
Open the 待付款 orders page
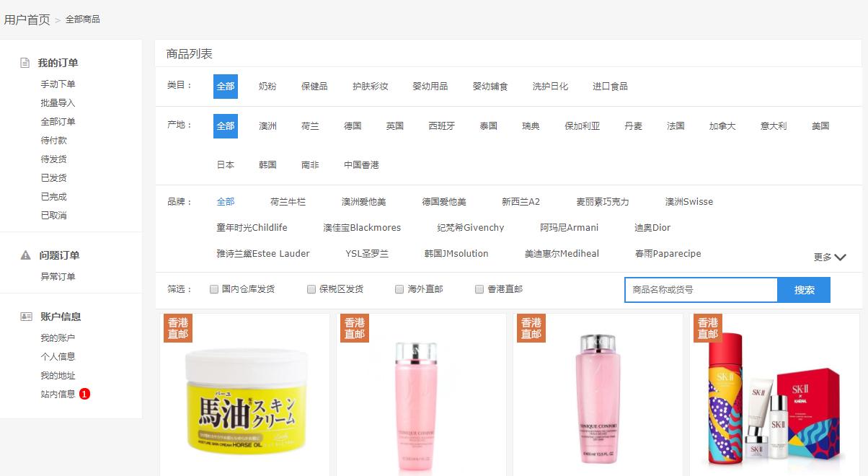click(x=53, y=140)
